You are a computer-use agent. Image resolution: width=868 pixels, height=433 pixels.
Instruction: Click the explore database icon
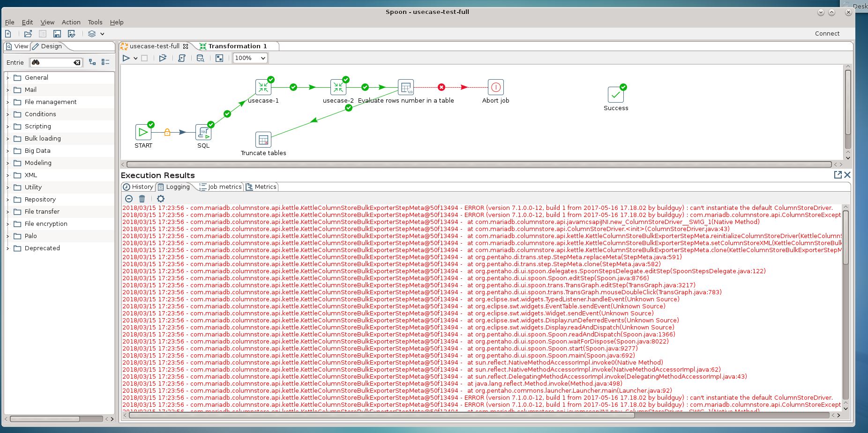tap(200, 58)
